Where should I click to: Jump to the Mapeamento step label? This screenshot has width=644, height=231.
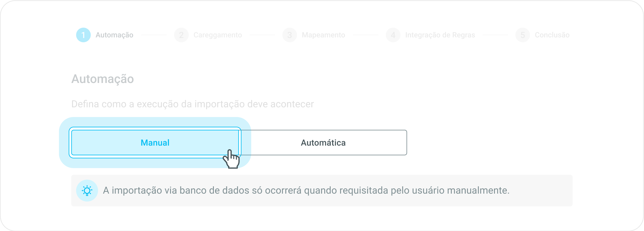point(323,35)
